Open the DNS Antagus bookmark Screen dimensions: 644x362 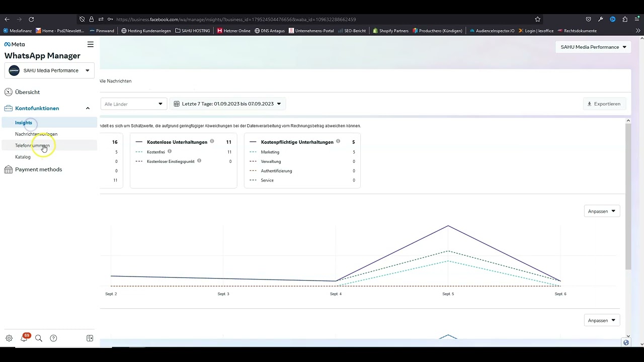270,31
